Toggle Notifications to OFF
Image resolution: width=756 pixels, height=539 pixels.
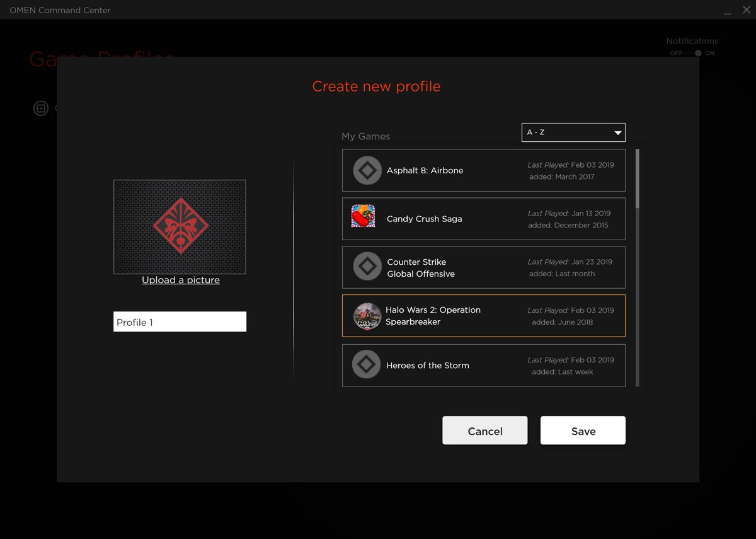pyautogui.click(x=676, y=53)
